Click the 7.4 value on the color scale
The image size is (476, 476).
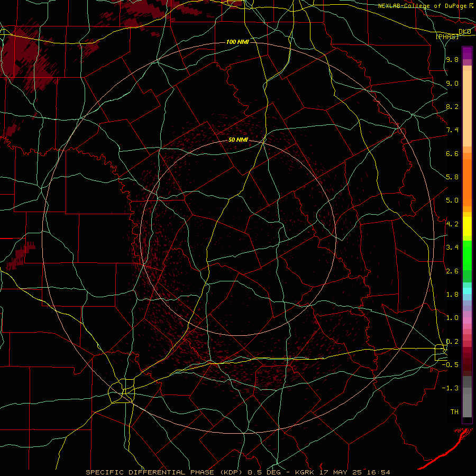(x=452, y=130)
